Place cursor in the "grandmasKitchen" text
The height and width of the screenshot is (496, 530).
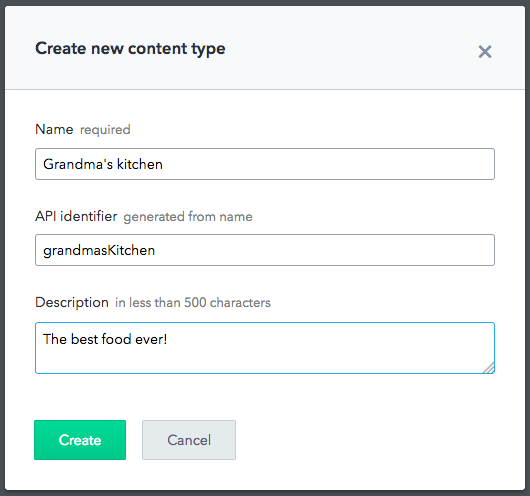click(99, 251)
